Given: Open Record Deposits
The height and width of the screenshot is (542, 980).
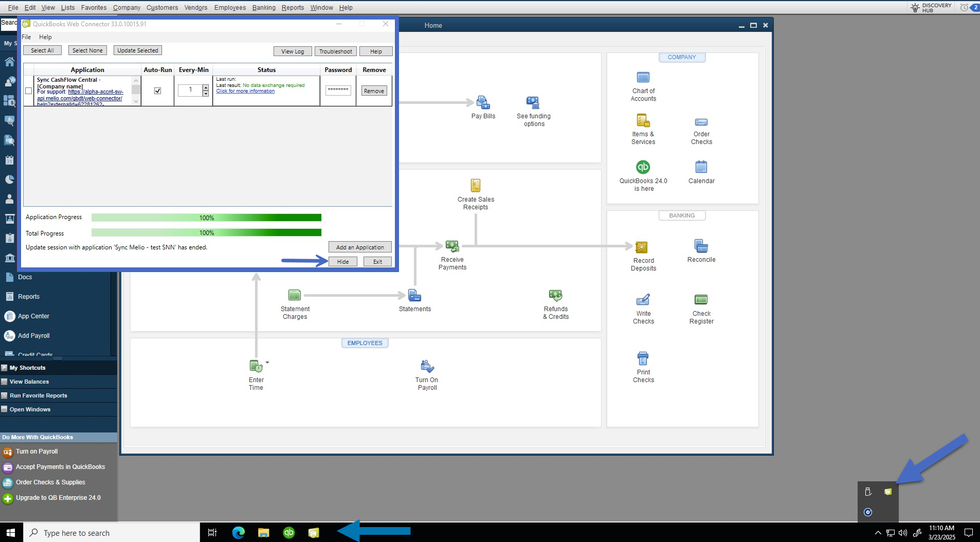Looking at the screenshot, I should pos(641,247).
